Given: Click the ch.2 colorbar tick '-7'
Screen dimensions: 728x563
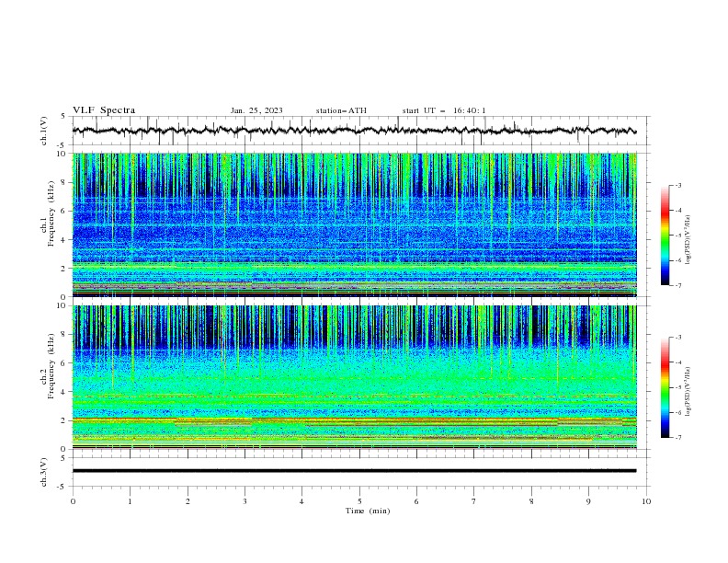Looking at the screenshot, I should (x=678, y=437).
